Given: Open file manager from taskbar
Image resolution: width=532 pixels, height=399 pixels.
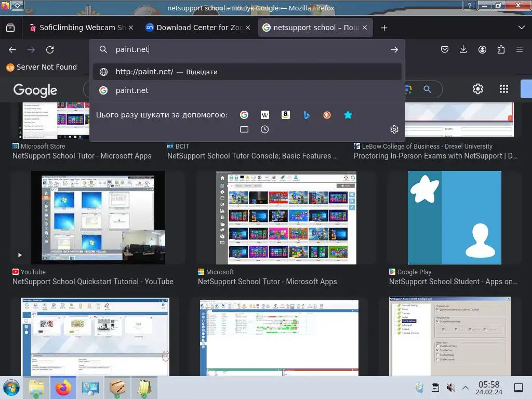Looking at the screenshot, I should 36,388.
